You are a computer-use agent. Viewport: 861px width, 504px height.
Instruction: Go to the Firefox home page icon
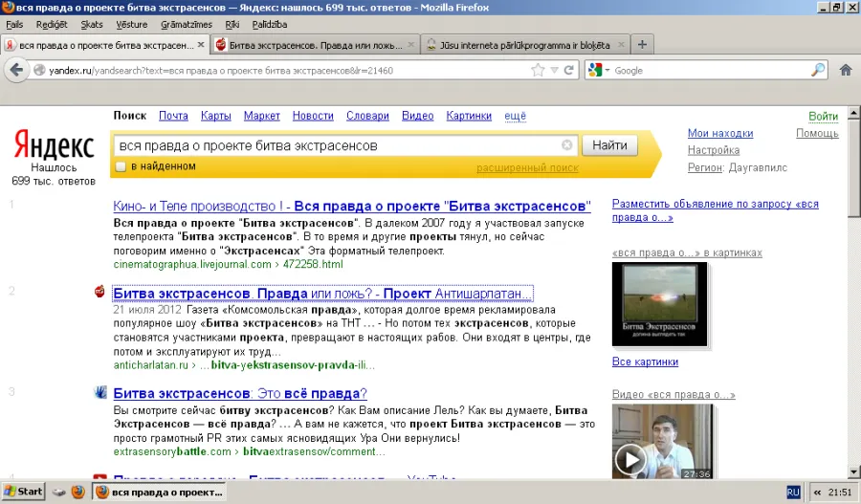846,70
